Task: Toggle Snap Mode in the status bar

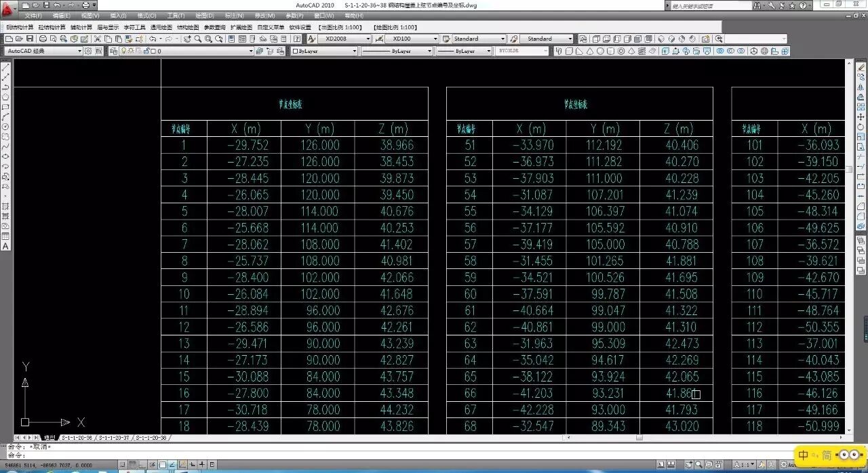Action: (x=123, y=465)
